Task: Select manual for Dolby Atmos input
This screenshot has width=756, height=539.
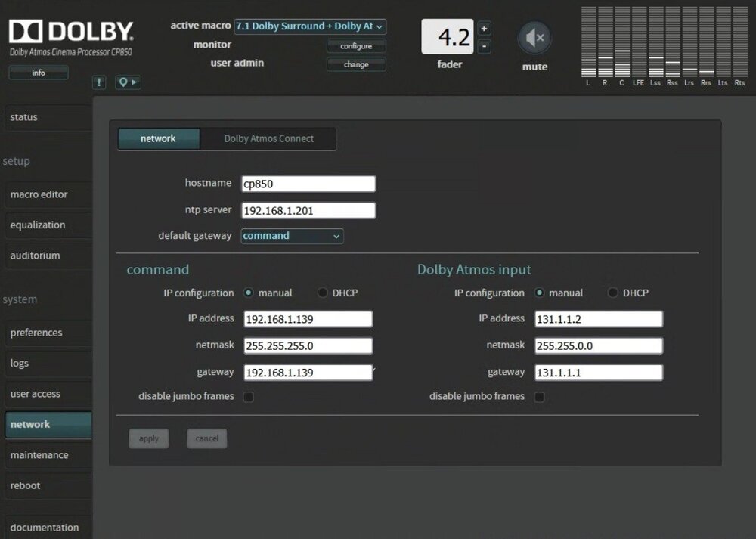Action: tap(539, 293)
